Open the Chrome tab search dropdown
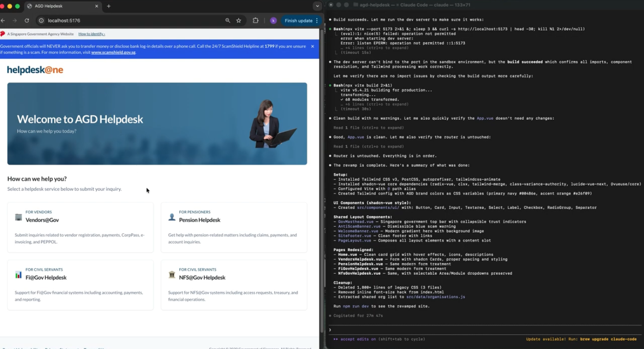Image resolution: width=644 pixels, height=349 pixels. pyautogui.click(x=317, y=6)
